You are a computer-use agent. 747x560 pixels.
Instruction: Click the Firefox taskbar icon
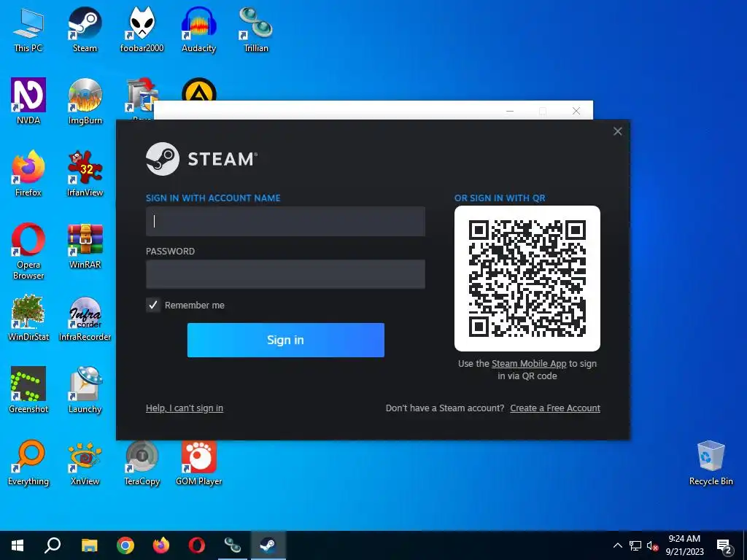coord(161,545)
